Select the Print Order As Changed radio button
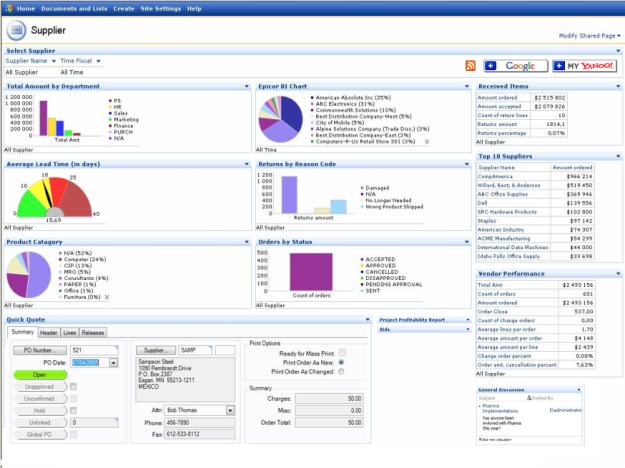This screenshot has height=468, width=625. (x=341, y=371)
